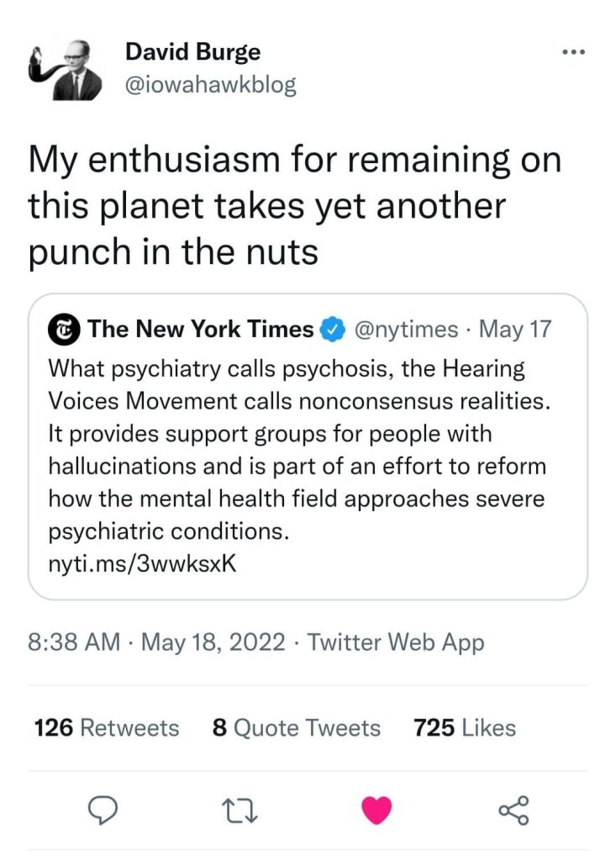Click The New York Times account name
616x861 pixels.
(200, 330)
